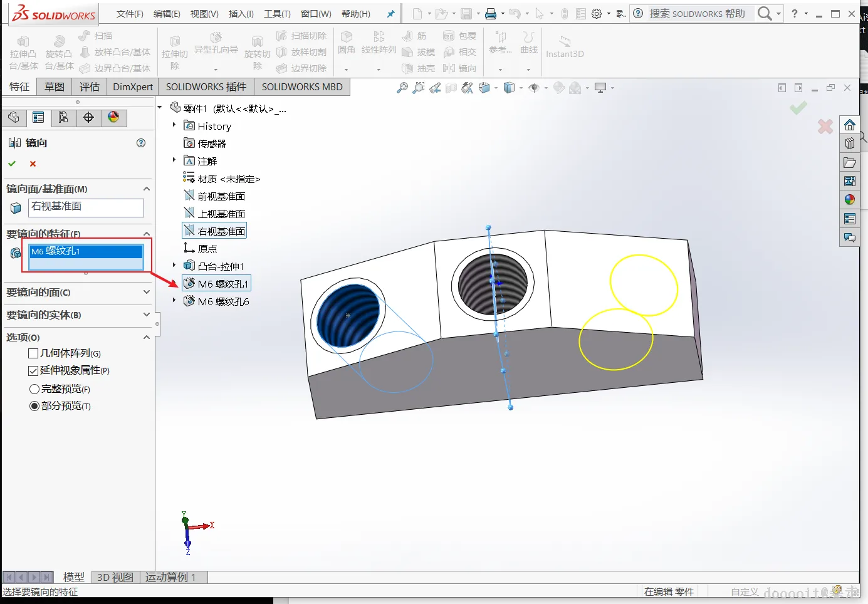Click the 右视基准面 mirror plane field
This screenshot has width=868, height=604.
click(86, 207)
